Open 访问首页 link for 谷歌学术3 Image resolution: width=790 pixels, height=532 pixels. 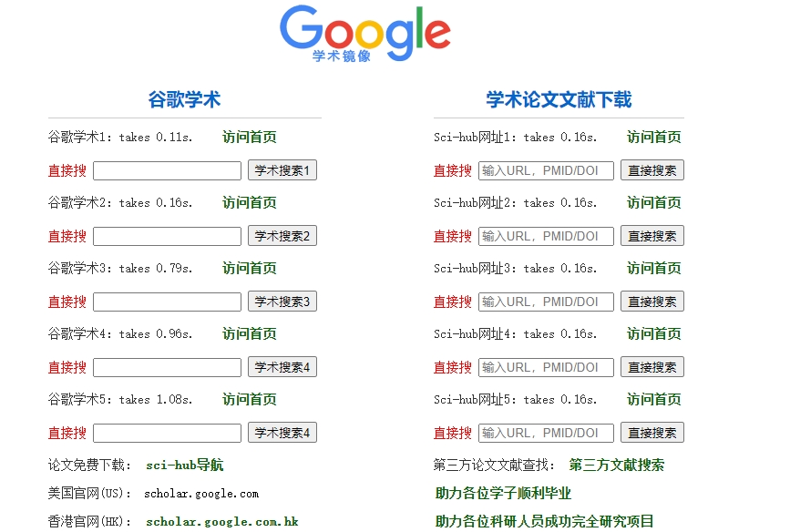point(249,269)
